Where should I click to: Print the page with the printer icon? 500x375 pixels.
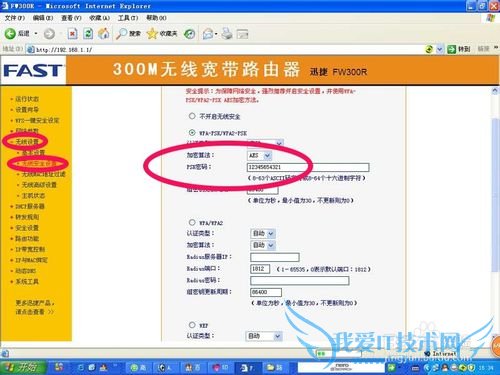pos(227,34)
